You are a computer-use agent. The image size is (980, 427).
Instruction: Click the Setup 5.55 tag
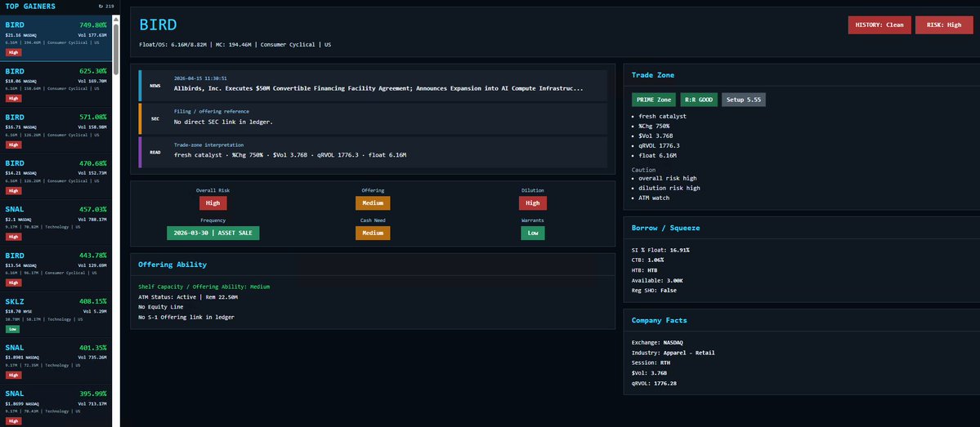(743, 100)
